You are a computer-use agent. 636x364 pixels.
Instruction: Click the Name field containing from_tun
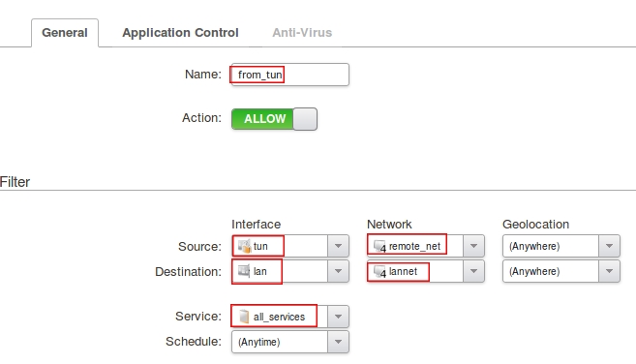[290, 75]
